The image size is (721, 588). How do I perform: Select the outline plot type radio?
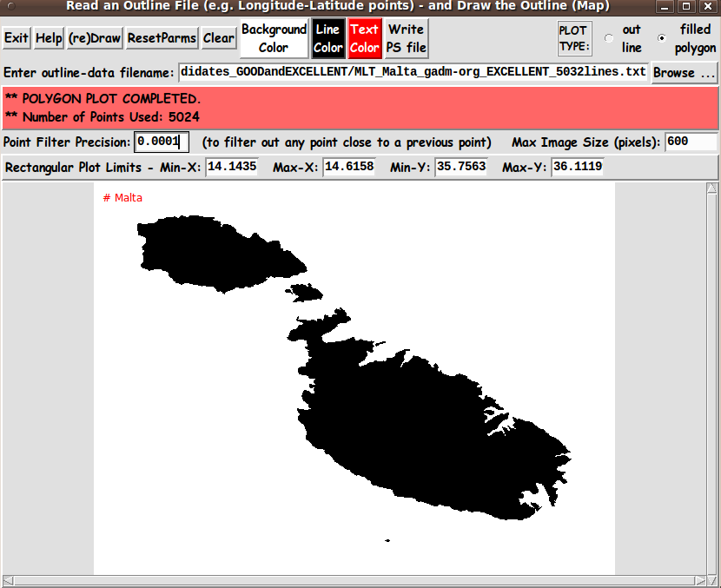click(609, 38)
